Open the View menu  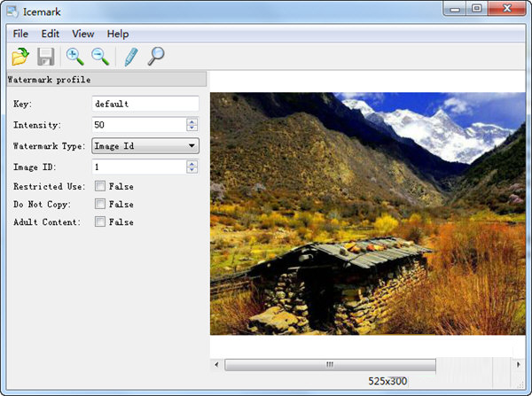click(x=83, y=34)
